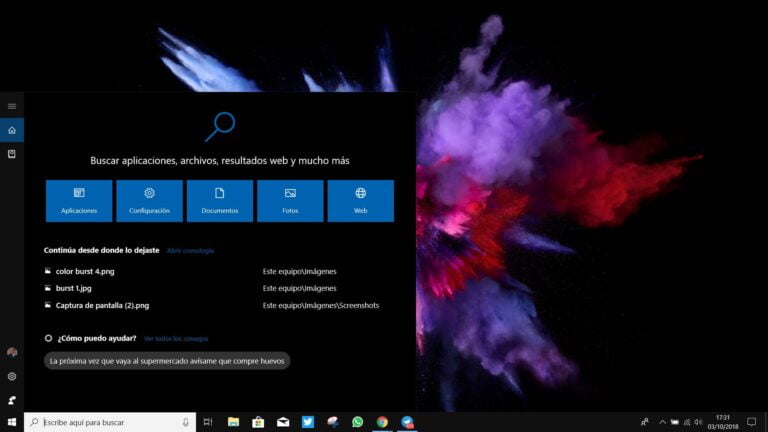The width and height of the screenshot is (768, 432).
Task: Switch to Telegram on the taskbar
Action: (408, 422)
